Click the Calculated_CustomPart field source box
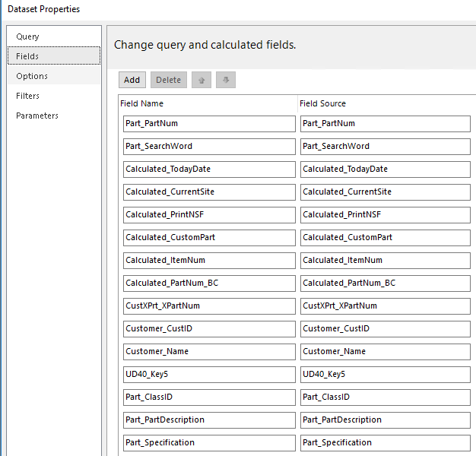This screenshot has height=456, width=476. click(x=386, y=238)
